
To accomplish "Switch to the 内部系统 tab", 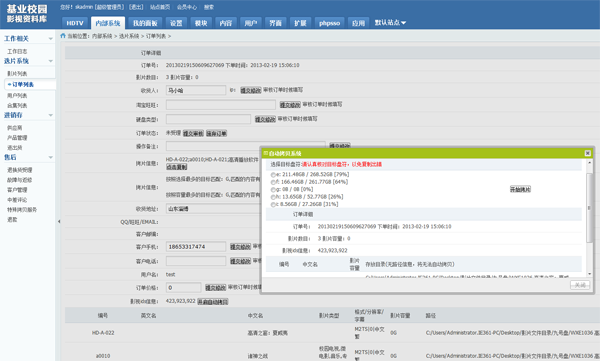I will (108, 23).
